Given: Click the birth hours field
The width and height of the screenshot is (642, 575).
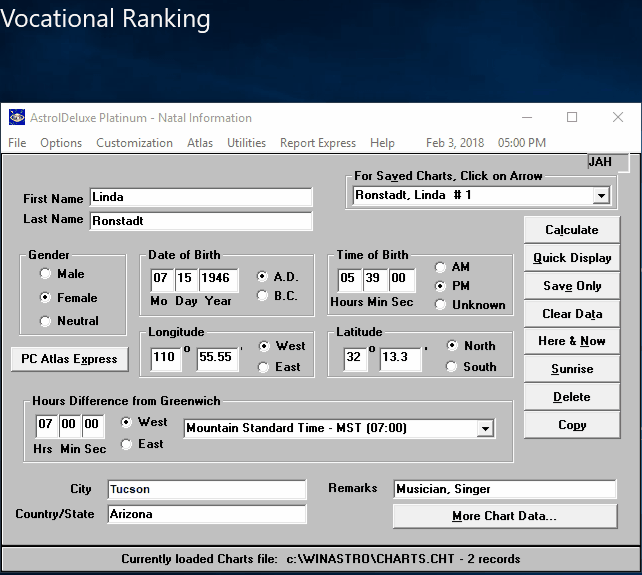Looking at the screenshot, I should 349,280.
